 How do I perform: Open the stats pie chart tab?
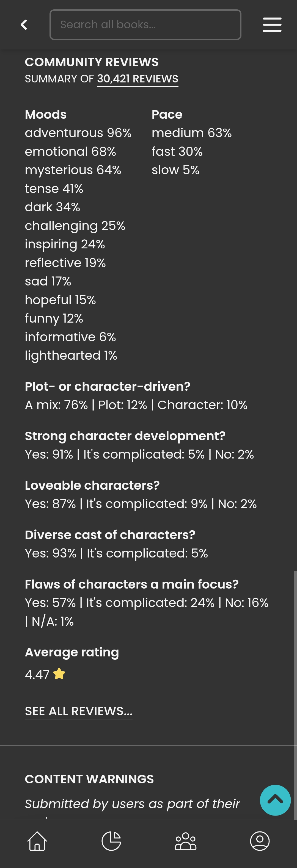[x=111, y=841]
